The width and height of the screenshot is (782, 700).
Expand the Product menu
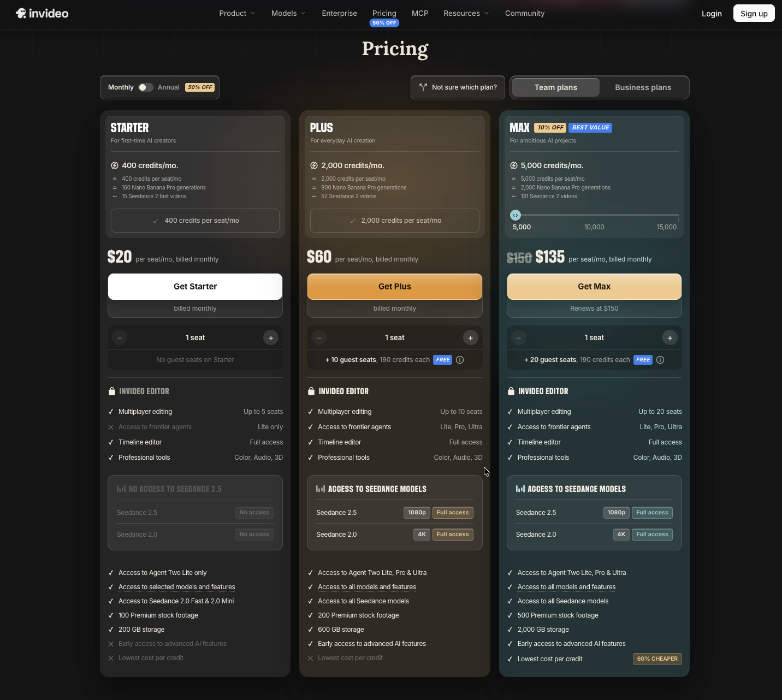[x=237, y=13]
